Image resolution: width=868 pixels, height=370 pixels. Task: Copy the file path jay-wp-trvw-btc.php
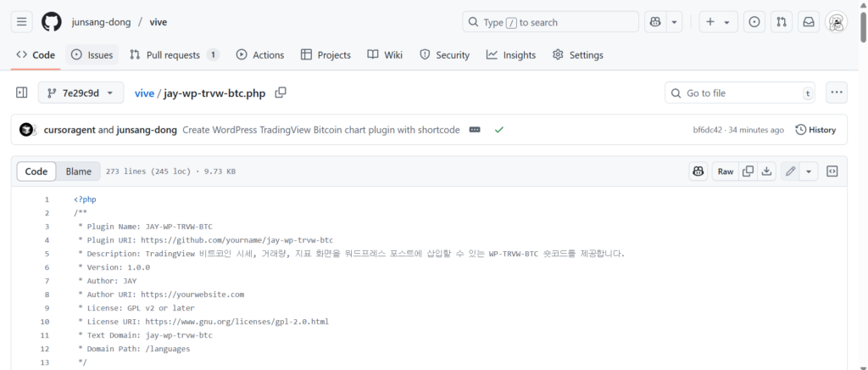(x=281, y=92)
